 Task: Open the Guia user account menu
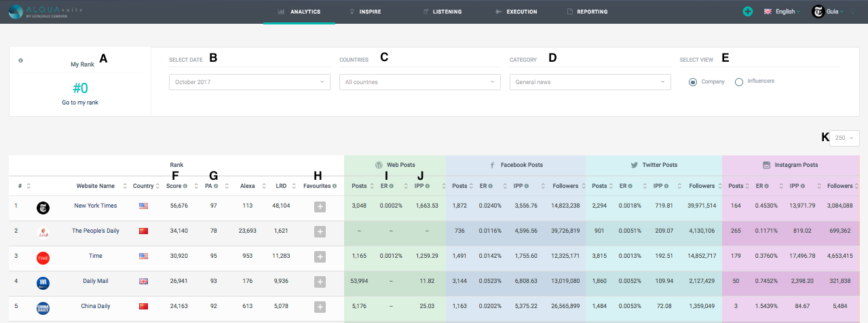(x=828, y=12)
